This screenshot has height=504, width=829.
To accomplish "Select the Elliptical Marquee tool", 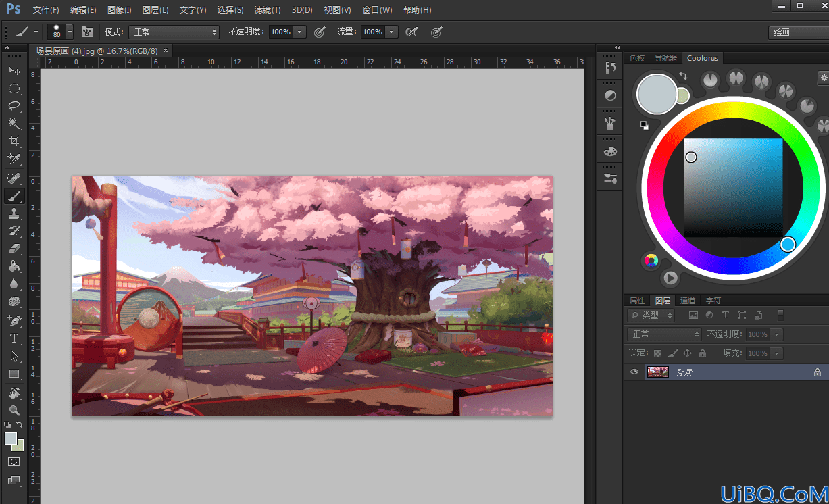I will click(14, 89).
